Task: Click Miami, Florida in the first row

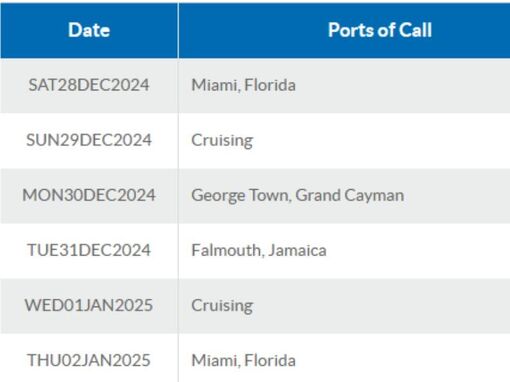Action: (244, 85)
